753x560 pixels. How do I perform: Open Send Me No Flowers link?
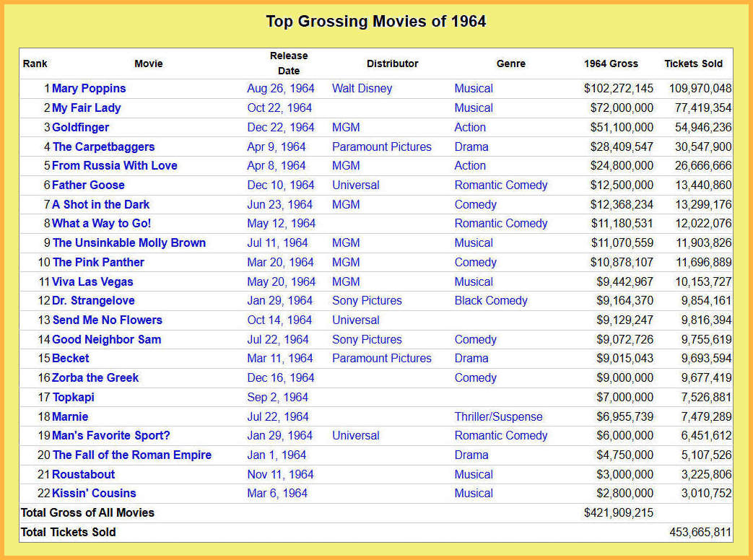(108, 320)
